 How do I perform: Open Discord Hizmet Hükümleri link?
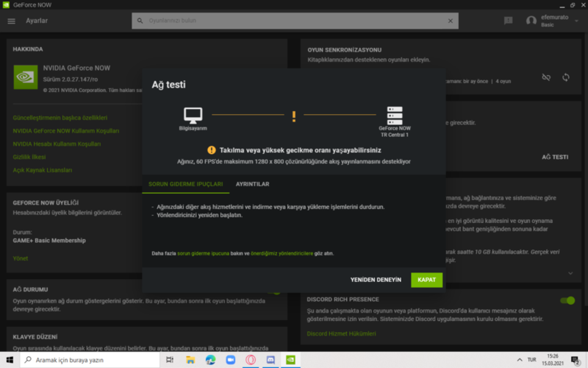(x=341, y=333)
